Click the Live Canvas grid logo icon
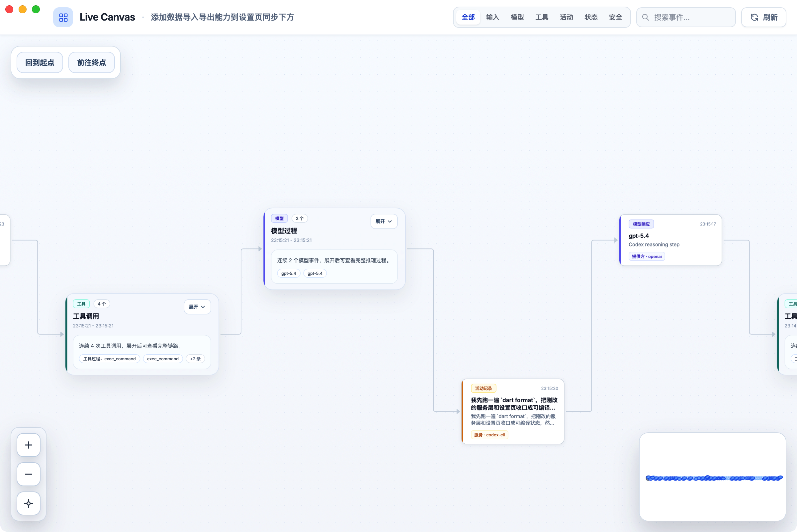 [63, 17]
